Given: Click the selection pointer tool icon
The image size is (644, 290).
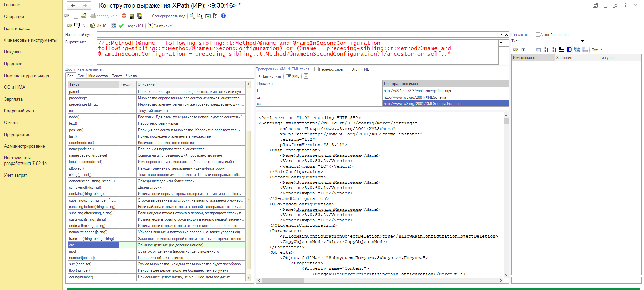Looking at the screenshot, I should click(77, 26).
